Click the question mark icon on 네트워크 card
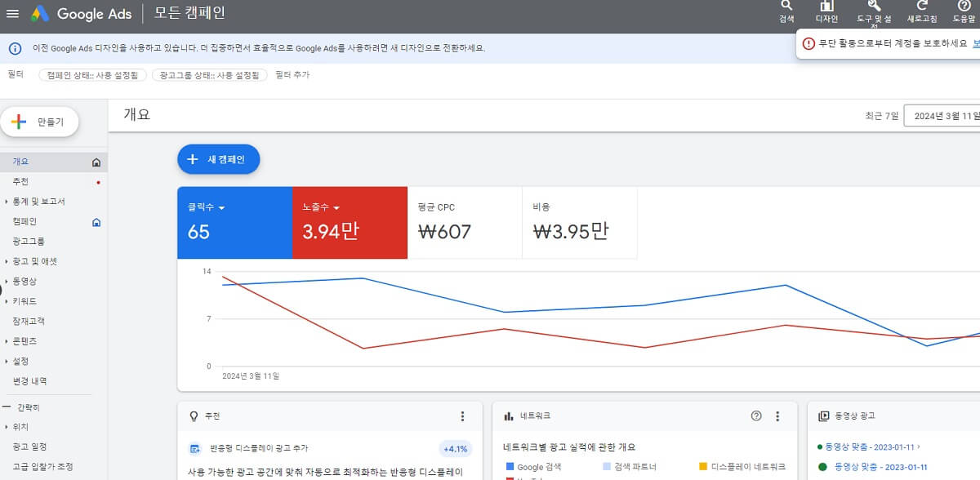 755,416
